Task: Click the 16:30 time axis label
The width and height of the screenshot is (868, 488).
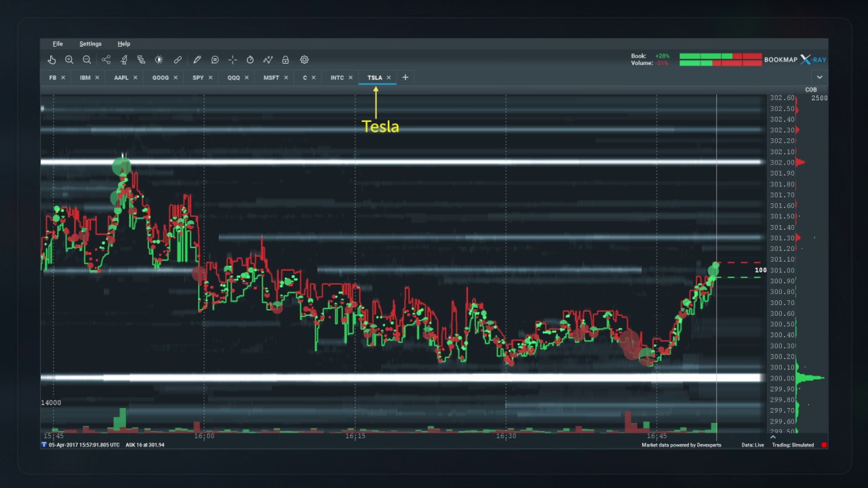Action: (x=506, y=436)
